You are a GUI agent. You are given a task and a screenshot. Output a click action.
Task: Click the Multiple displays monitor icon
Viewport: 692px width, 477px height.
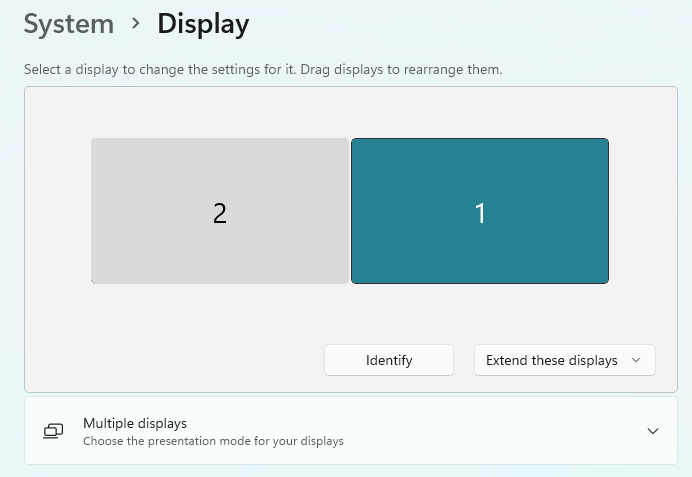tap(53, 431)
